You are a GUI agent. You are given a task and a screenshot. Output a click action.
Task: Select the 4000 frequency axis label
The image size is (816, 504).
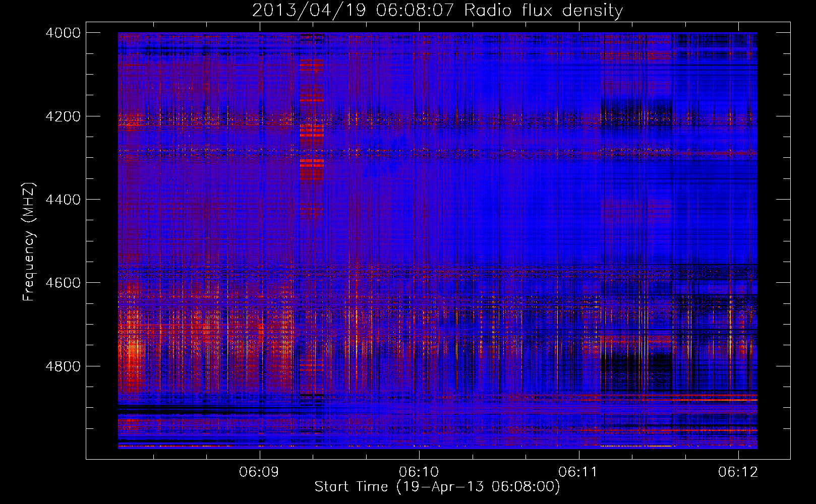click(63, 33)
